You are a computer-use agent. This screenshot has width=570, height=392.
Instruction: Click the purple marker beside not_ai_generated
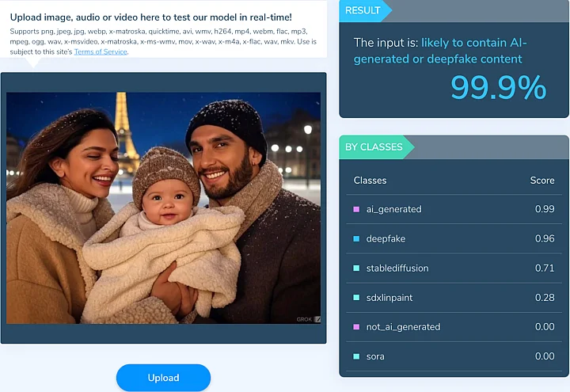pos(356,326)
